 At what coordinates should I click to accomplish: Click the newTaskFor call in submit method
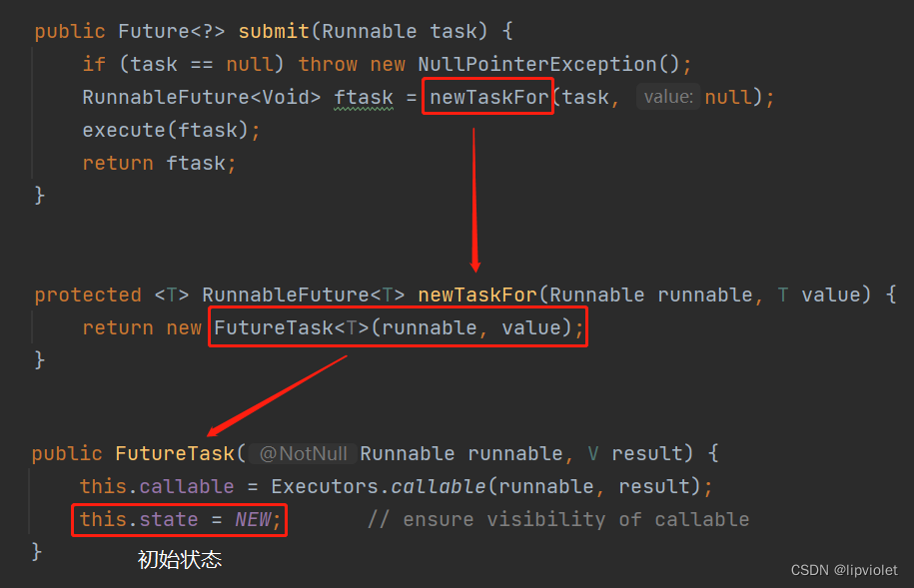(x=488, y=97)
